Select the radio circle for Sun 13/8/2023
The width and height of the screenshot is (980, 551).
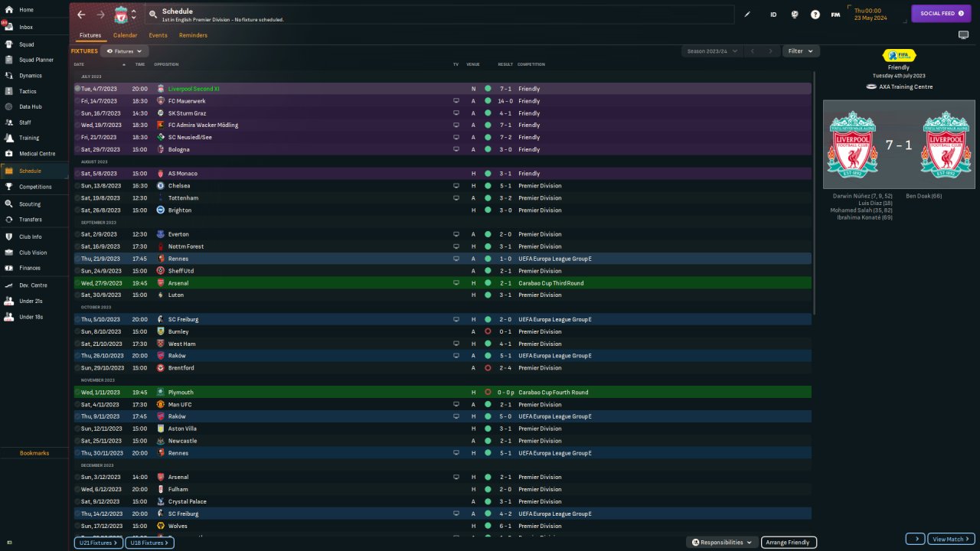(77, 186)
